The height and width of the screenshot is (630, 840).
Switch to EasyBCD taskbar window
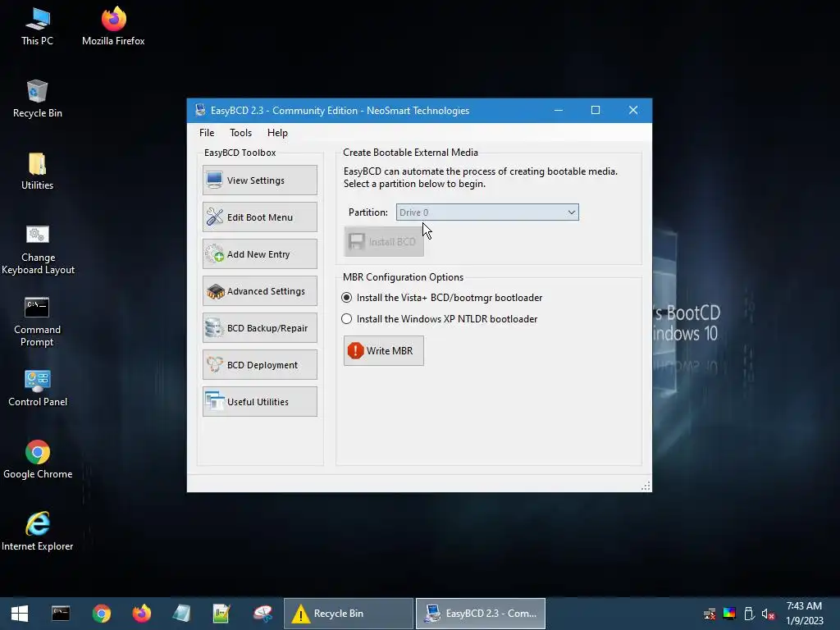[481, 614]
